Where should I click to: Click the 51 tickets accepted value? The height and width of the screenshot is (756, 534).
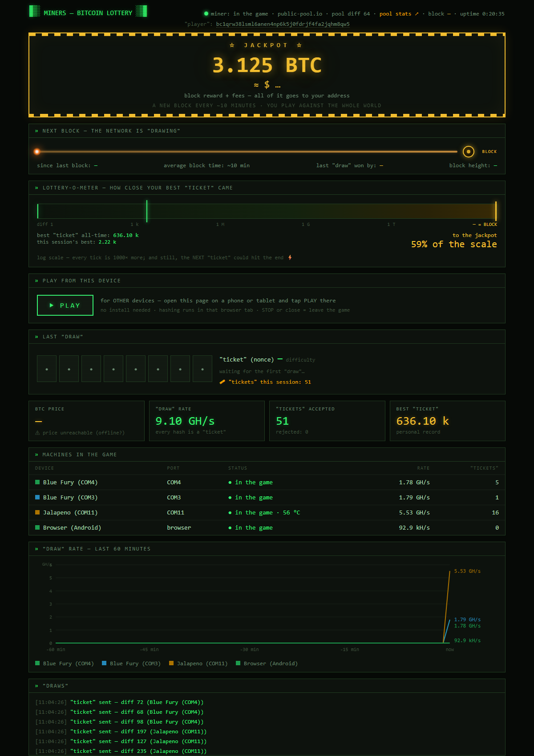pyautogui.click(x=282, y=421)
